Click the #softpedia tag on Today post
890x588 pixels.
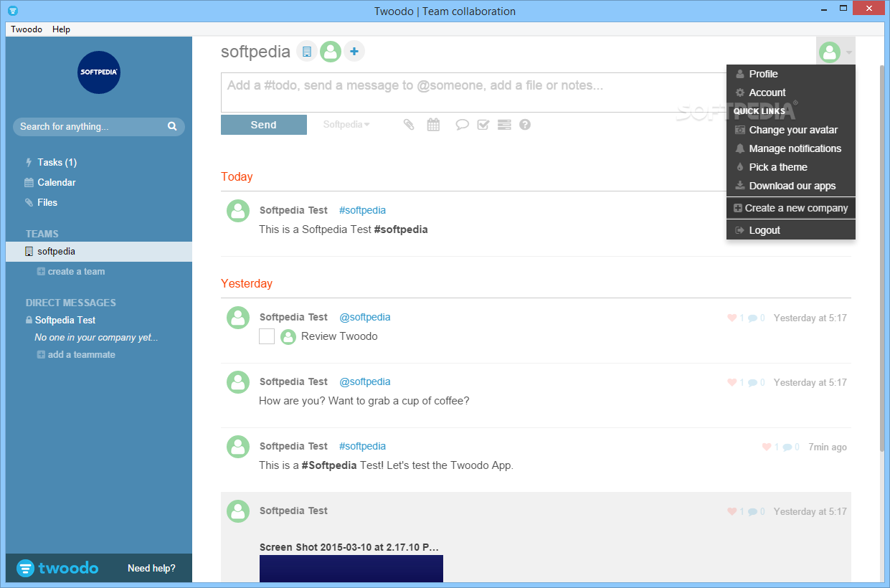[362, 210]
